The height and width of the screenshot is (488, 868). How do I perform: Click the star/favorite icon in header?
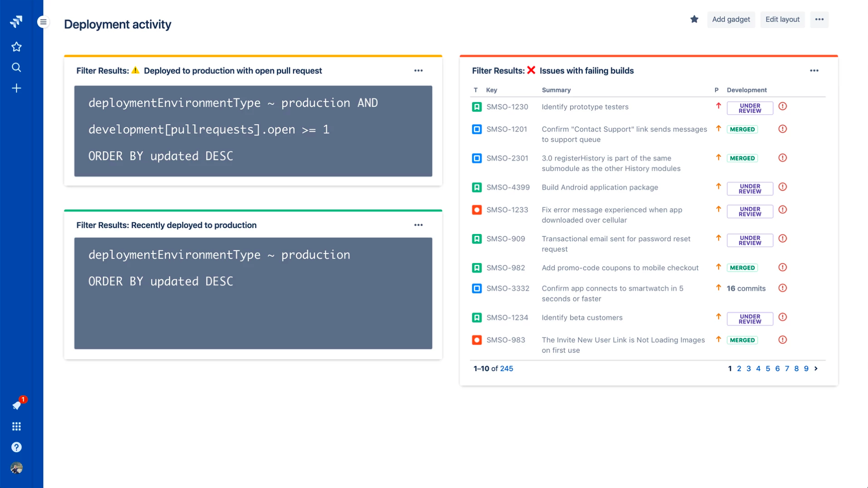[693, 19]
